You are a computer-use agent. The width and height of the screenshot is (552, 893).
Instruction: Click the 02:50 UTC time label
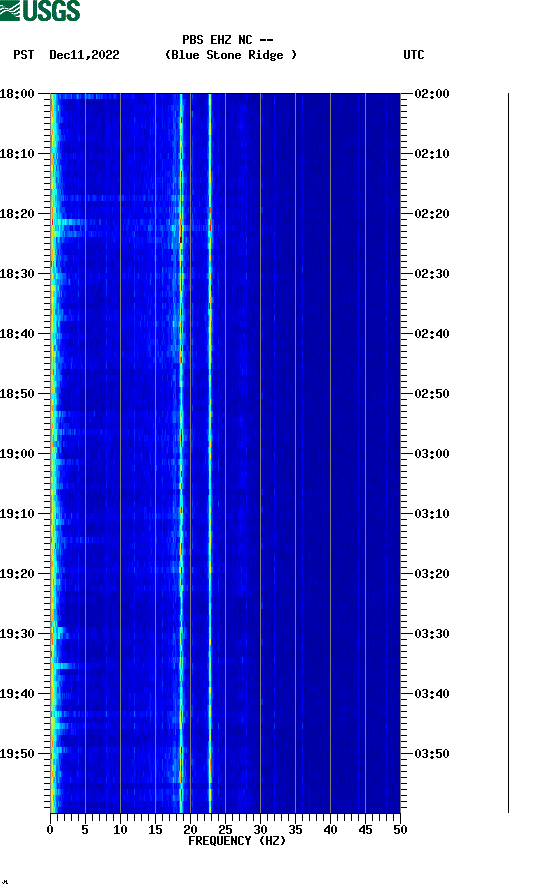(432, 394)
